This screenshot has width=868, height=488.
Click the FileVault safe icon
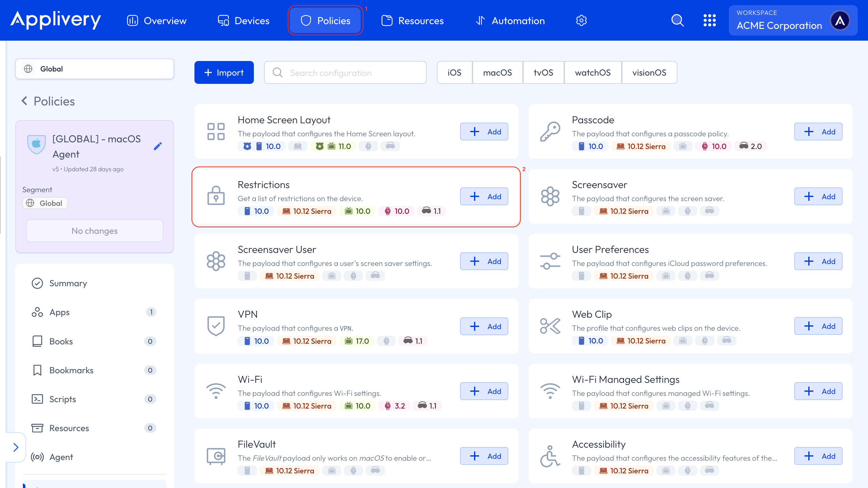pyautogui.click(x=216, y=456)
